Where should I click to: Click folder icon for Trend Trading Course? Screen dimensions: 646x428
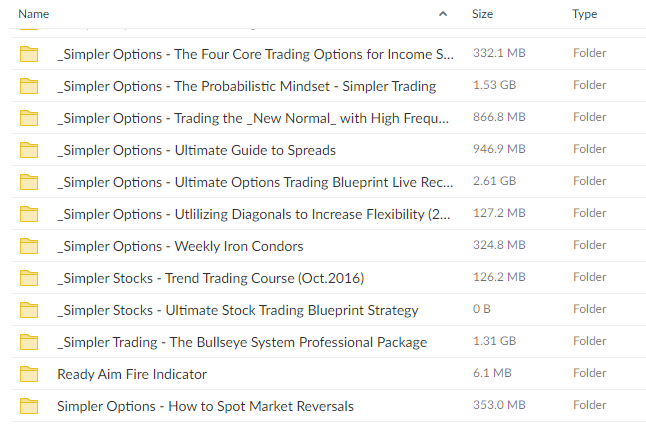[29, 278]
